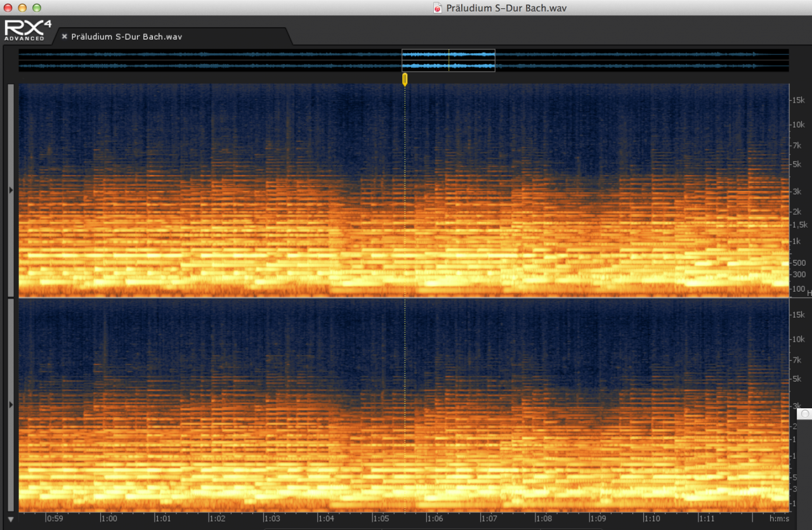
Task: Click the 1:00 mark on the time ruler
Action: pos(108,519)
